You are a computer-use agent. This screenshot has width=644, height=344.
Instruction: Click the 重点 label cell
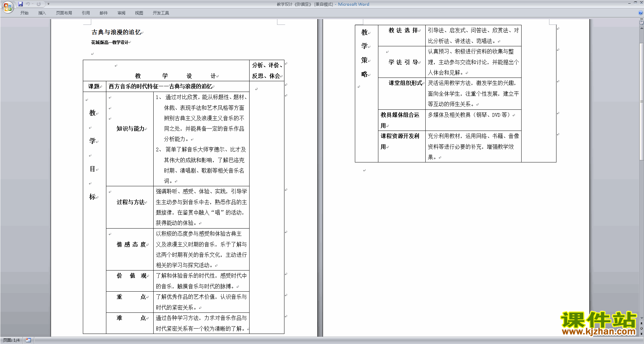(x=130, y=302)
